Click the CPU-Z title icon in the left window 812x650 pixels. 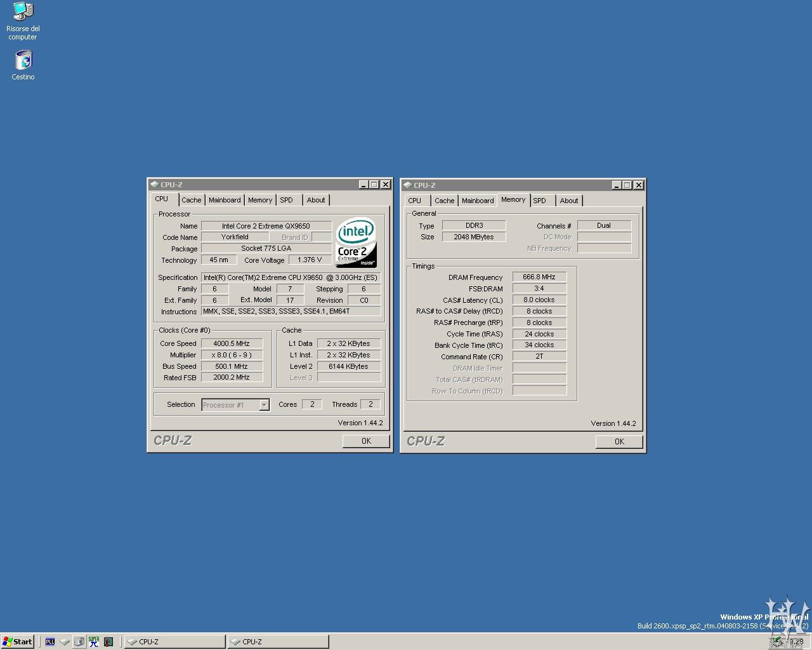click(x=154, y=185)
